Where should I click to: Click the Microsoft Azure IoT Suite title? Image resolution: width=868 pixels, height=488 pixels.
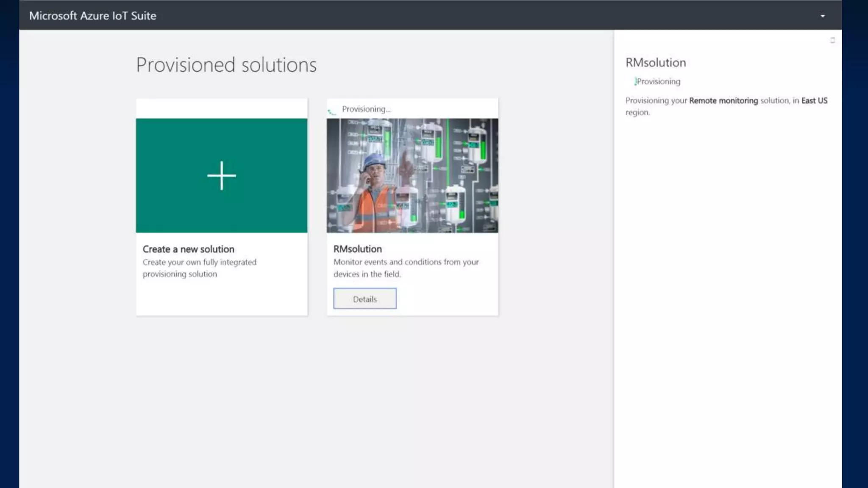coord(92,16)
